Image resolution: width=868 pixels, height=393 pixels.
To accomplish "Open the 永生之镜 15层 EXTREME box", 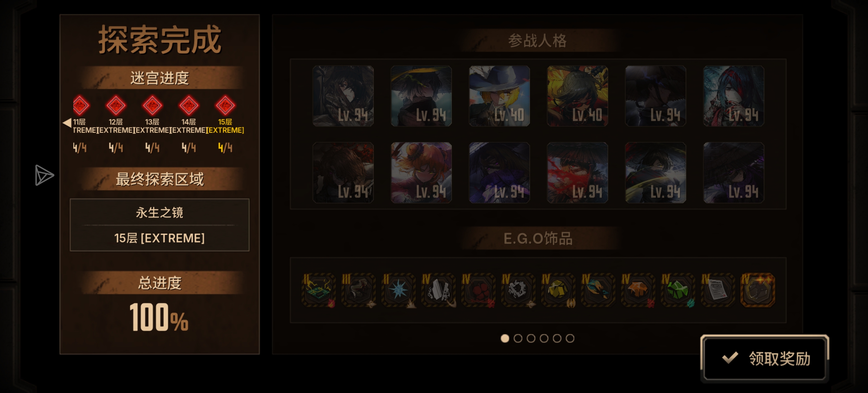I will (x=159, y=225).
